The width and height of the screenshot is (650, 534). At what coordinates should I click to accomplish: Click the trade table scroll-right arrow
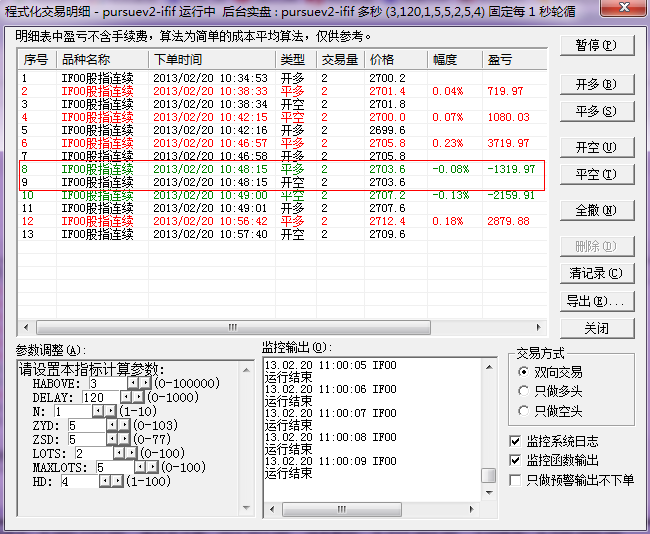tap(538, 327)
